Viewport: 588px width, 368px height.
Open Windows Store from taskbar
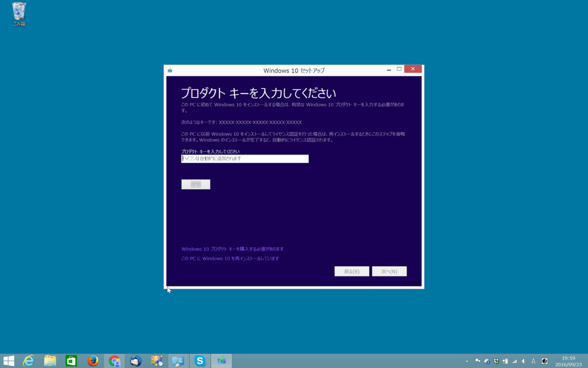point(71,361)
